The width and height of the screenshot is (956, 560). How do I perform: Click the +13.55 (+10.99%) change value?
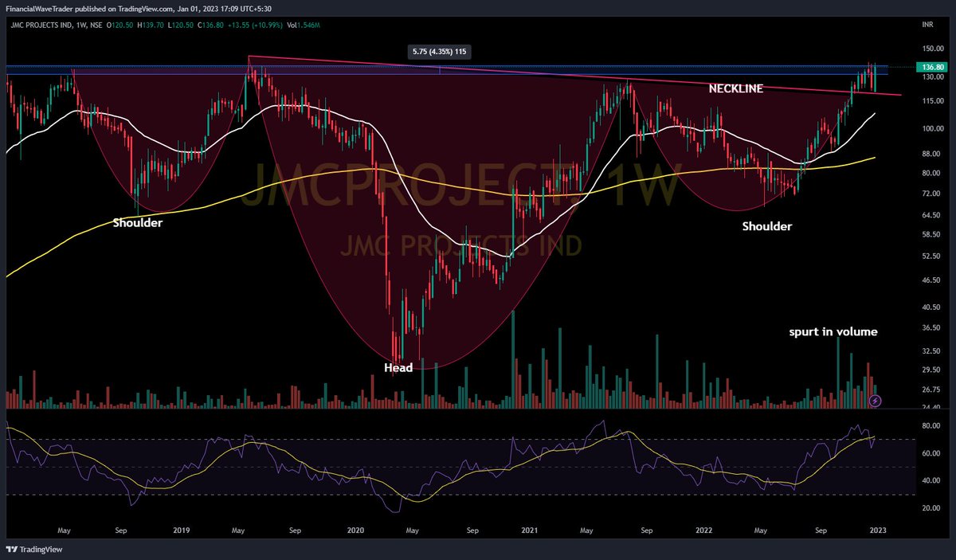click(x=253, y=26)
